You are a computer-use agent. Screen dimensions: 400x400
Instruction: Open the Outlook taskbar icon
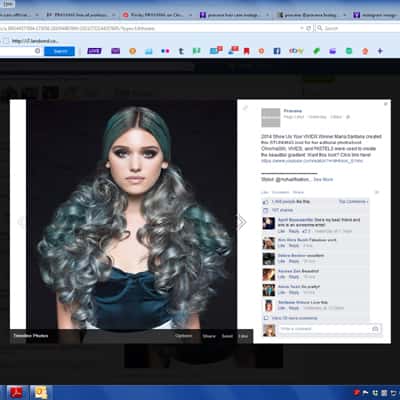[x=41, y=392]
